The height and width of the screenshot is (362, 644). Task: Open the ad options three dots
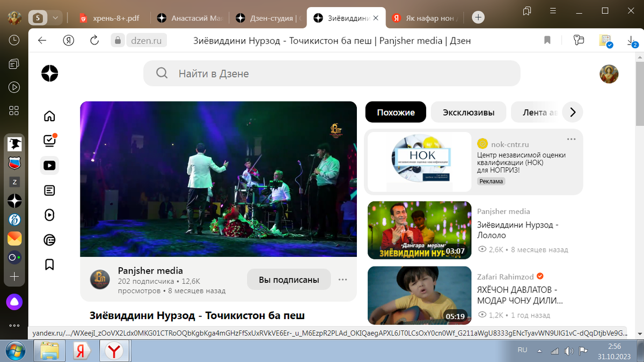pos(571,139)
